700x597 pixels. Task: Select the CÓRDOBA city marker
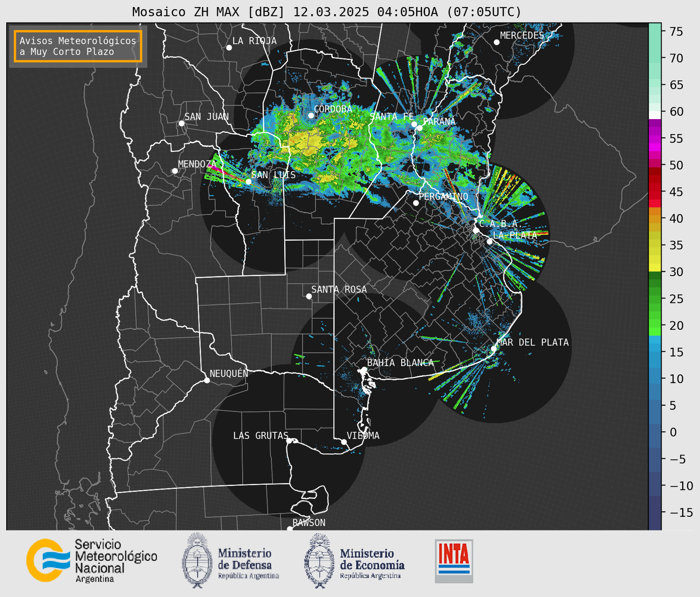click(x=311, y=115)
